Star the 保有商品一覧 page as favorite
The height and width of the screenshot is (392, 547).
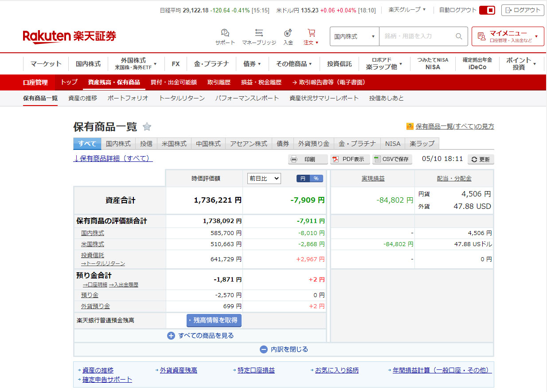147,127
